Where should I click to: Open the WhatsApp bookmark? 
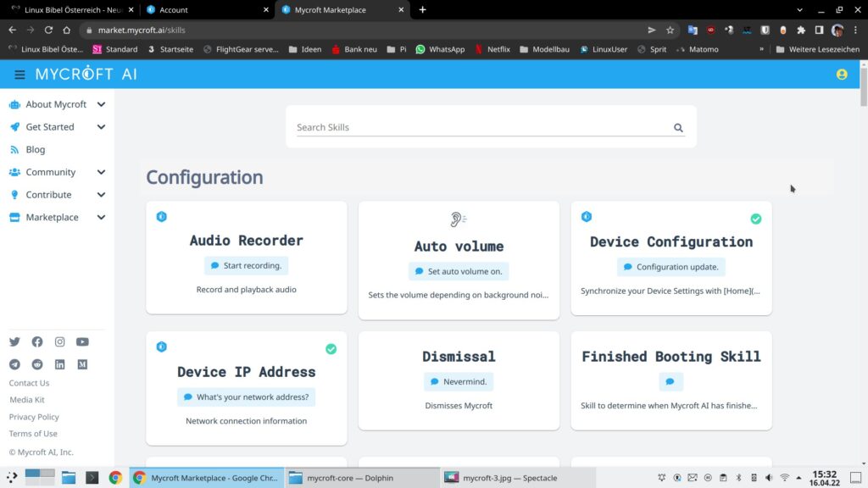(440, 49)
